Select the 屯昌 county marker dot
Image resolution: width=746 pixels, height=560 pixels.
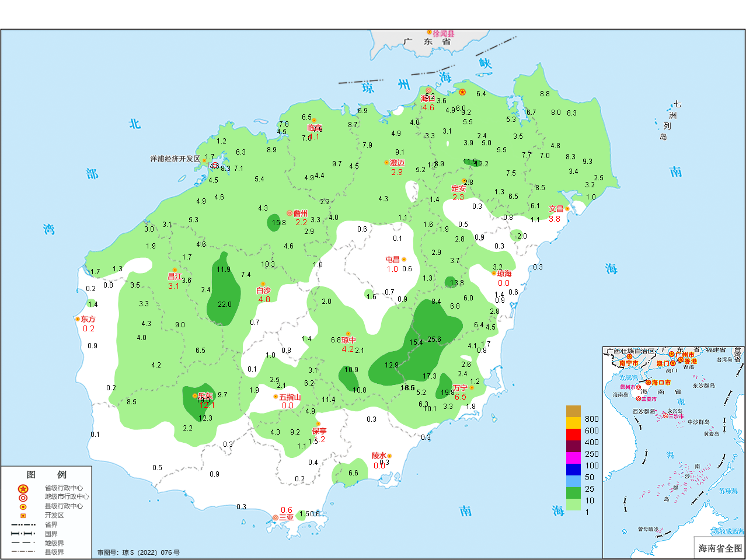[x=404, y=260]
